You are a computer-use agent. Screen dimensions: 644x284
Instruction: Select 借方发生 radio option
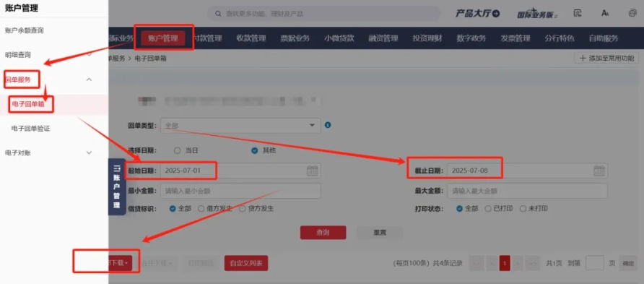click(201, 209)
